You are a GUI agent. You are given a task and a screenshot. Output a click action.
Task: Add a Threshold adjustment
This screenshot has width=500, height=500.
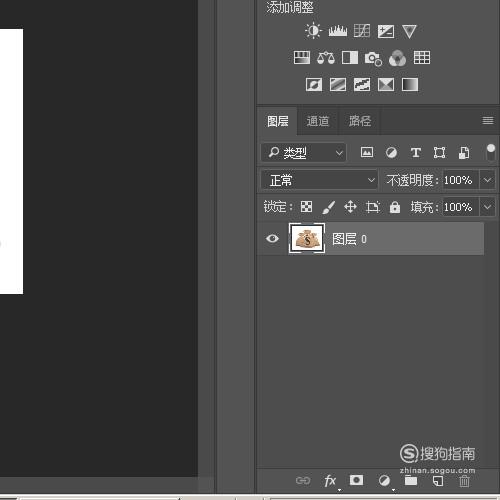point(362,84)
